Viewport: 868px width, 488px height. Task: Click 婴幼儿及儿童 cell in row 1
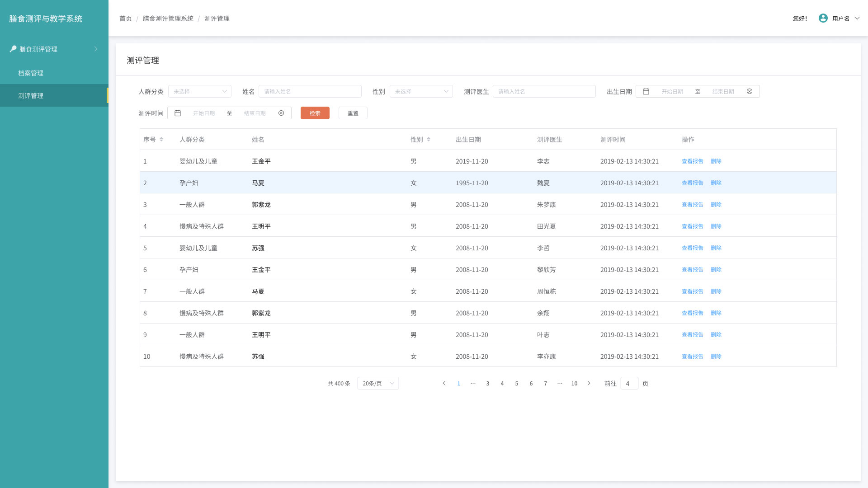198,161
